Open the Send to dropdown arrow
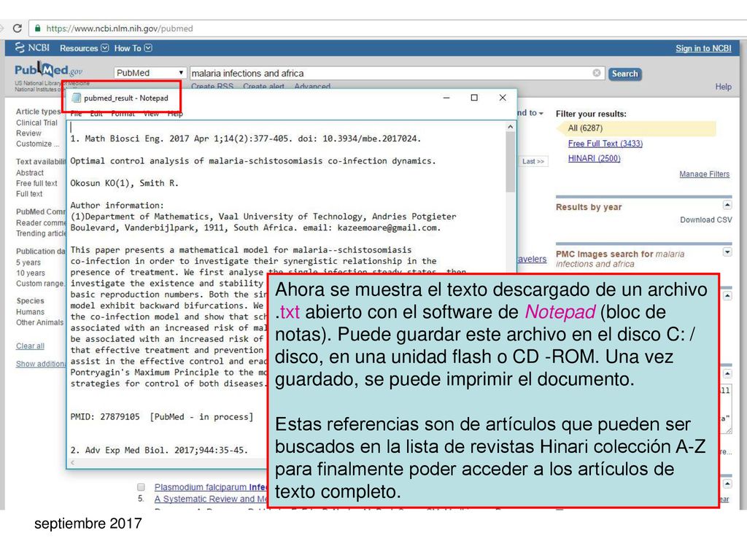The image size is (747, 560). pos(541,113)
